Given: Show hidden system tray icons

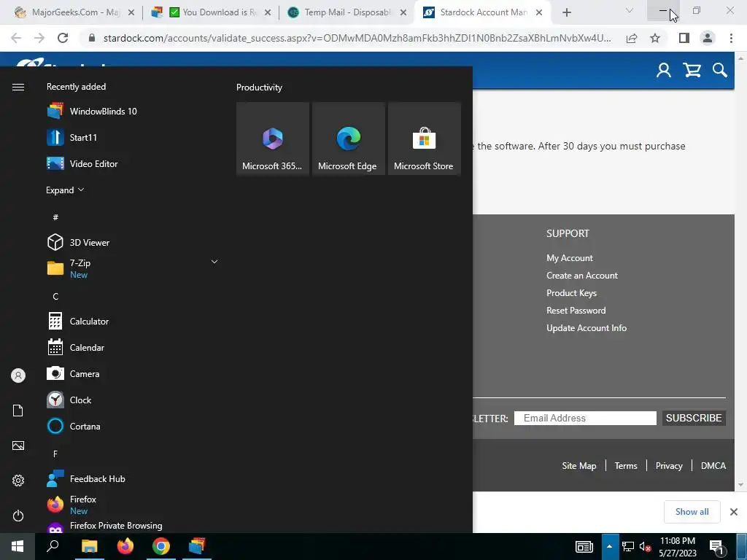Looking at the screenshot, I should [609, 546].
